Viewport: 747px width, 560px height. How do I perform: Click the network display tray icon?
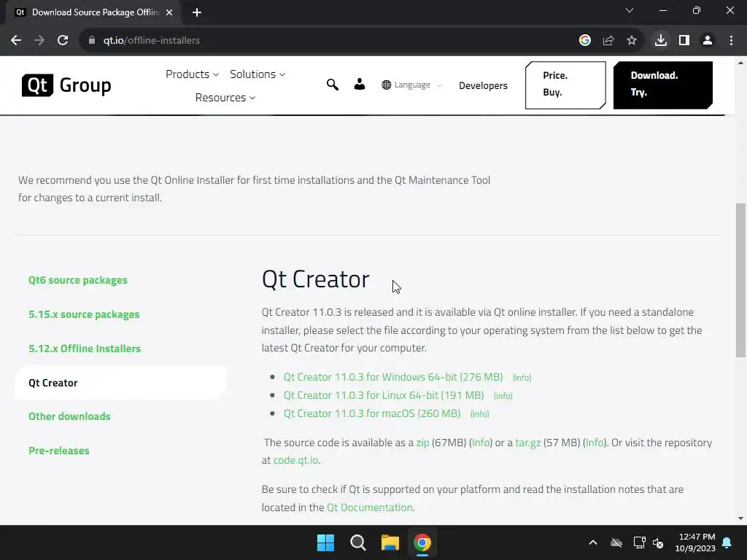click(639, 542)
